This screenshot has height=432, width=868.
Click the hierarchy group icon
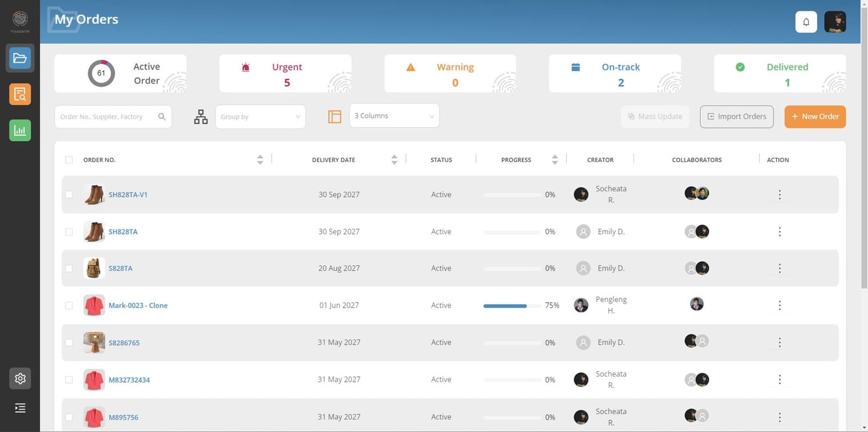(x=201, y=117)
